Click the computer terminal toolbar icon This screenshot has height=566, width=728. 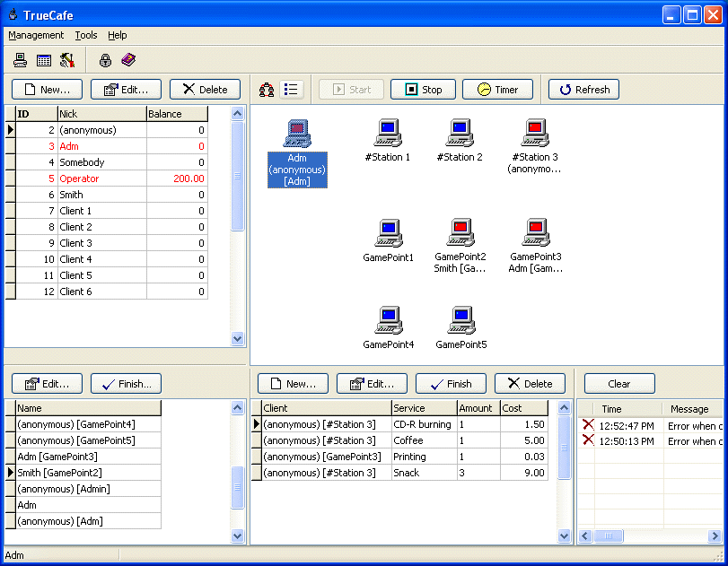(x=20, y=60)
